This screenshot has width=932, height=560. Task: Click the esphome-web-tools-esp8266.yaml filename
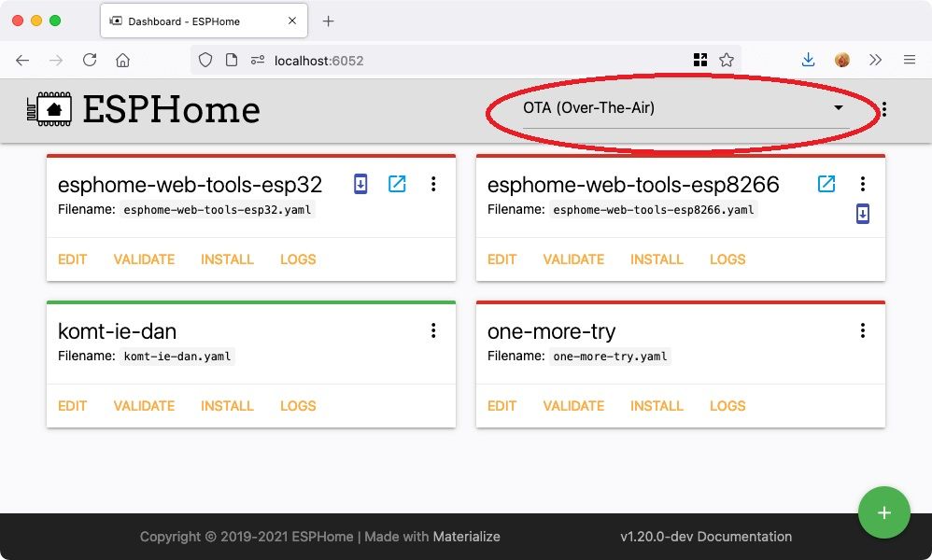(x=653, y=210)
